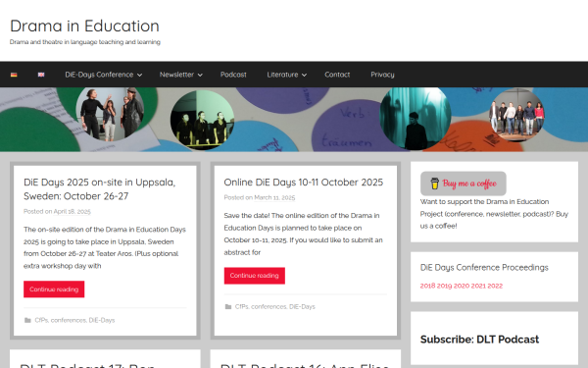The image size is (588, 368).
Task: Open the Online DiE Days 10-11 October post title
Action: (304, 183)
